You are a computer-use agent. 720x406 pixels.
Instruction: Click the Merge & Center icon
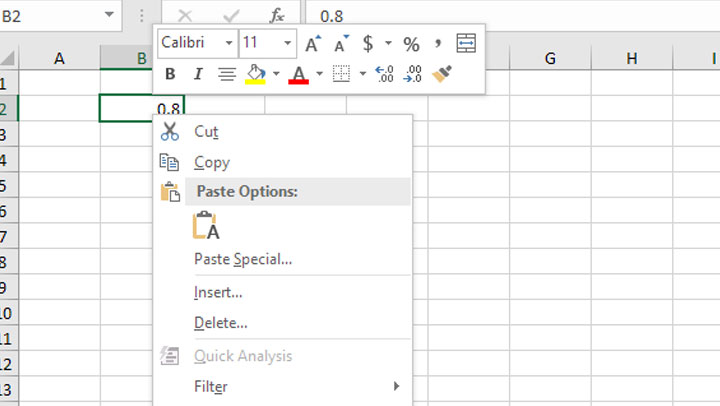[466, 43]
